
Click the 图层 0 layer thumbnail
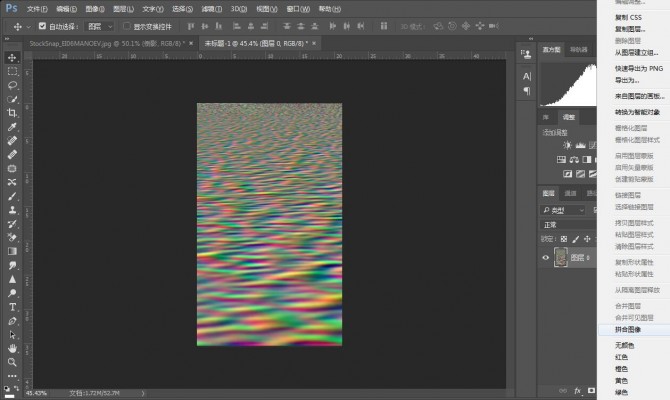click(561, 257)
